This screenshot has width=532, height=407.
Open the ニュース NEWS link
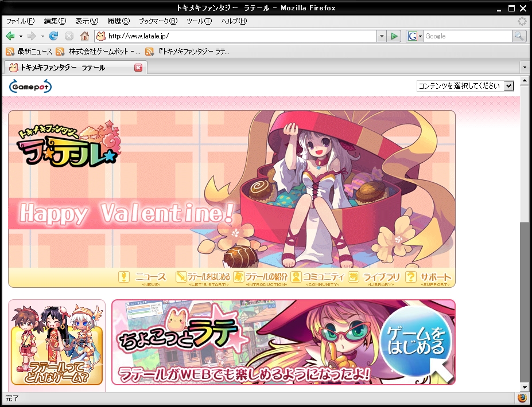[x=151, y=279]
